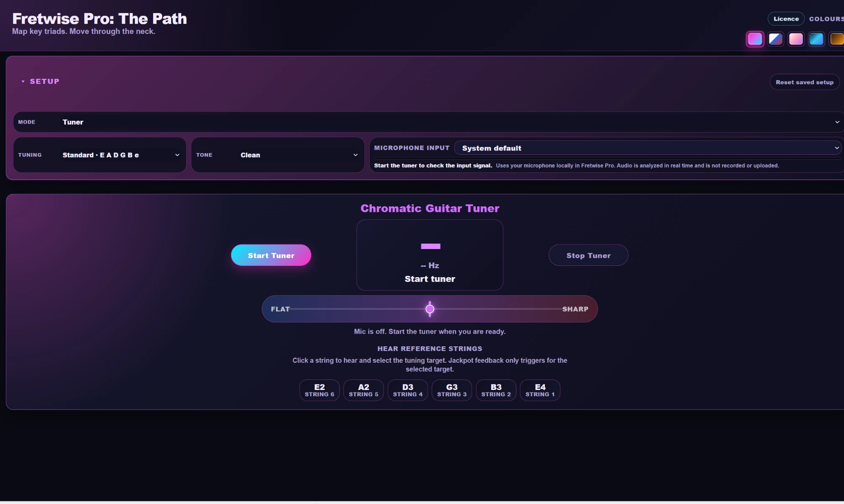Choose the blue-white-red diagonal colour swatch
844x504 pixels.
coord(776,39)
